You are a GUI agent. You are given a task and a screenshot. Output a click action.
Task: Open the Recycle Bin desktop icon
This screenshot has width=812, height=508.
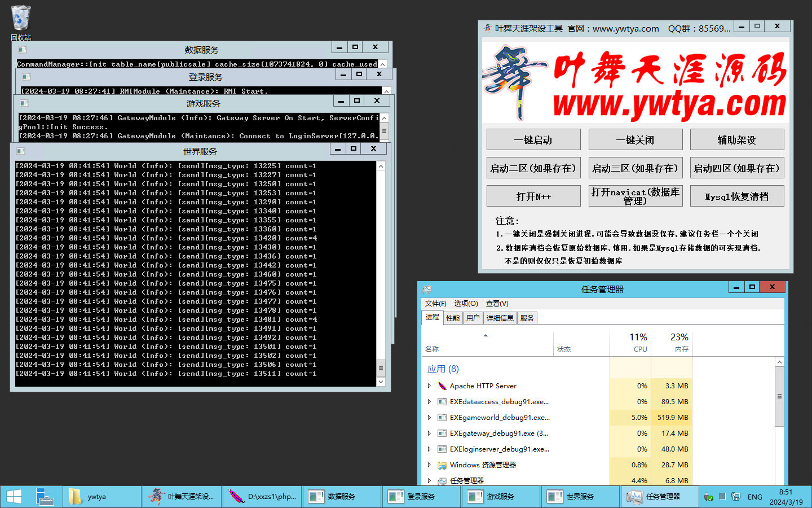[x=20, y=23]
